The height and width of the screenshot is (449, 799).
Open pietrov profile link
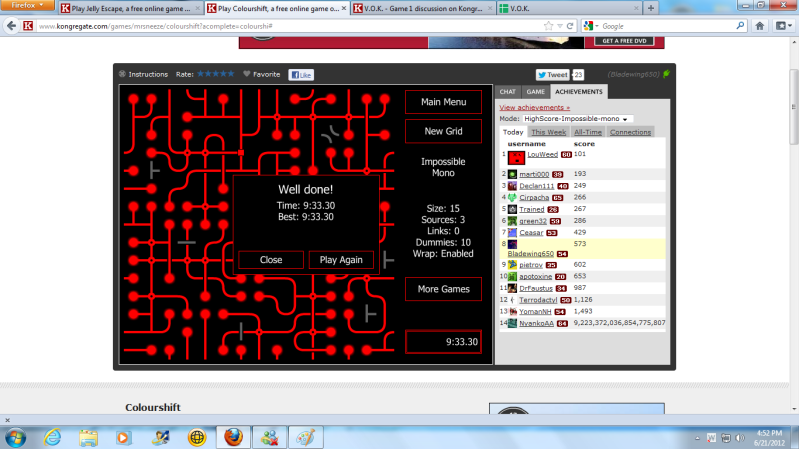click(x=530, y=265)
